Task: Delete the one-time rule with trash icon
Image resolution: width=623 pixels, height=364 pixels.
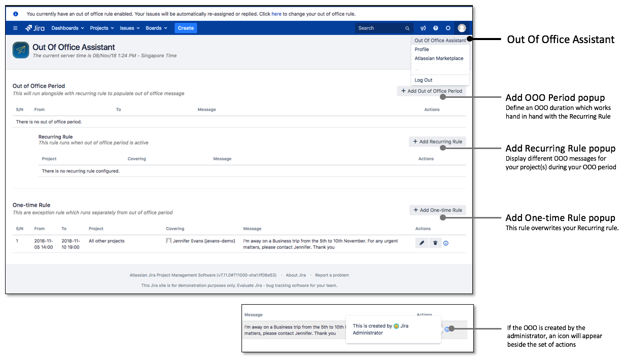Action: pos(435,243)
